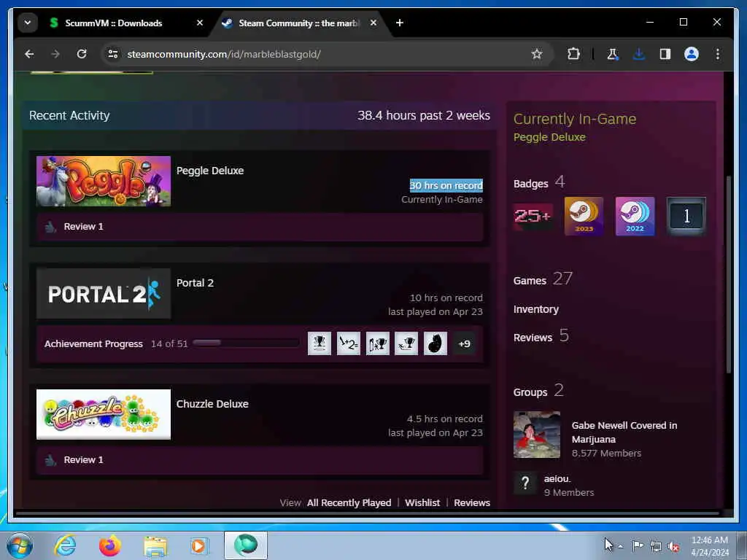Viewport: 747px width, 560px height.
Task: Select the Steam Community tab
Action: tap(298, 23)
